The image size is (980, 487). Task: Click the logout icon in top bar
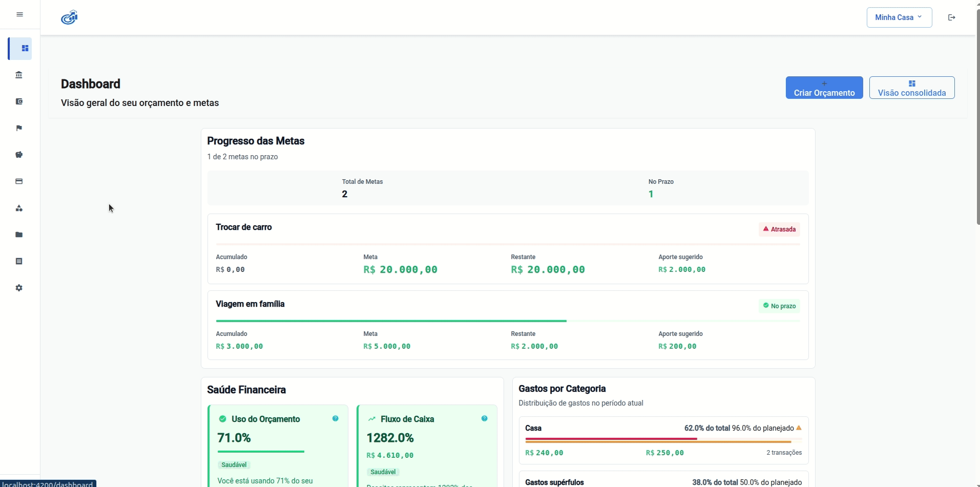951,17
